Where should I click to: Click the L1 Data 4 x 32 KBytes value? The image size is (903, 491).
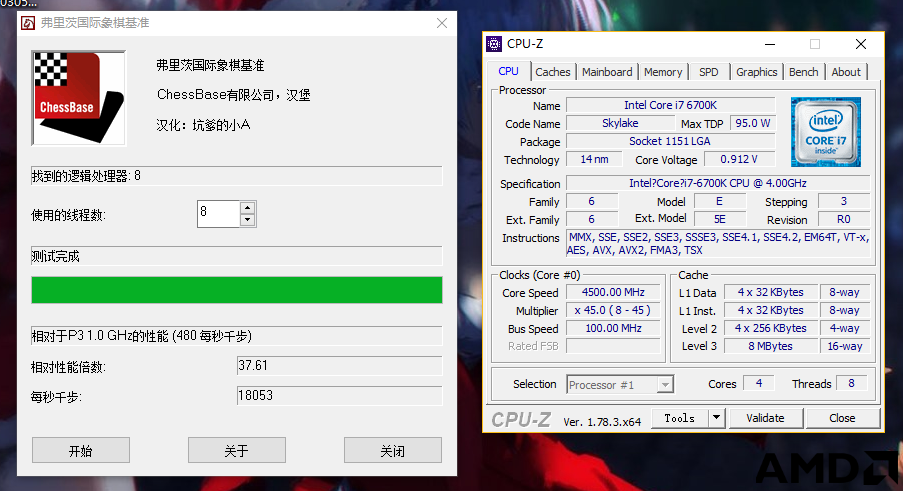point(771,292)
